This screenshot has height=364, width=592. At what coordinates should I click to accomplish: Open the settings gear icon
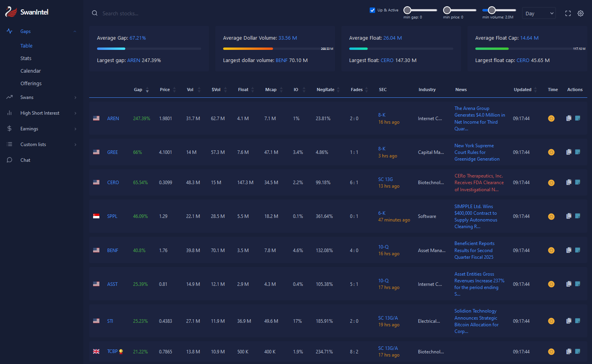click(x=580, y=13)
